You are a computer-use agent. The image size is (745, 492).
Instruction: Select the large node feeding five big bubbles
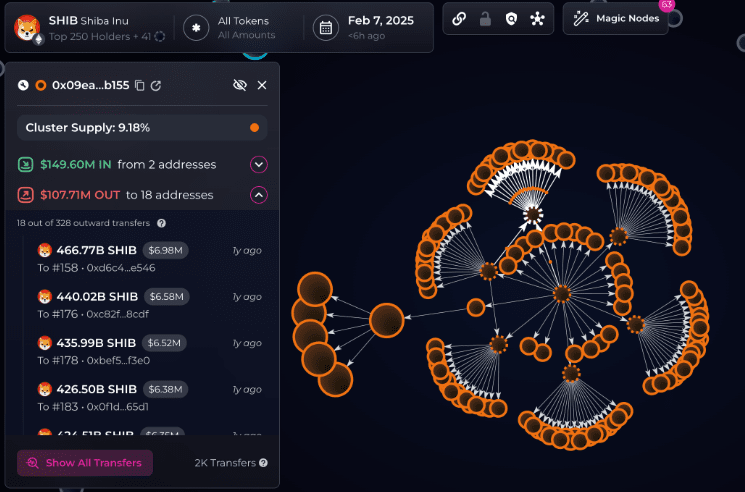387,321
